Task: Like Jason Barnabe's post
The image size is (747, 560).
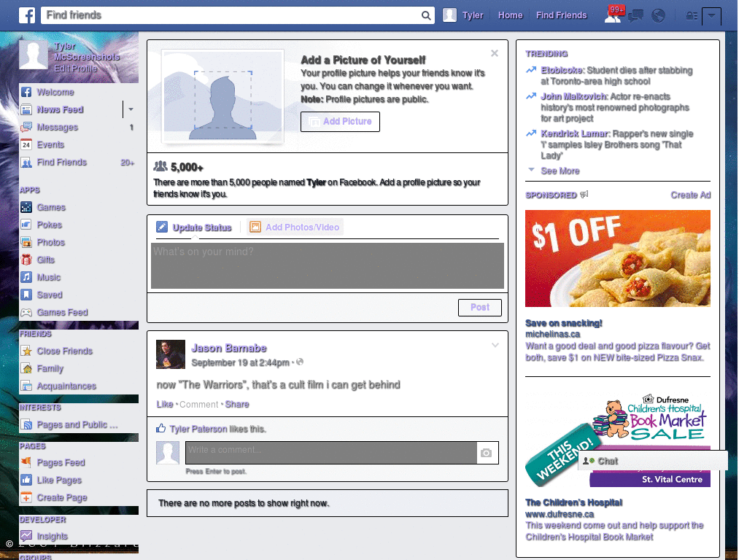Action: point(165,404)
